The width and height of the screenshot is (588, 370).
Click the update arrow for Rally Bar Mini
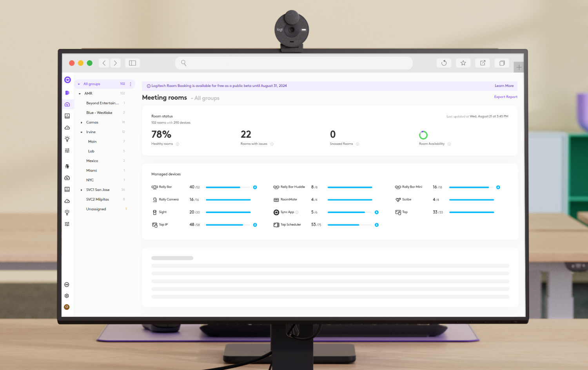(498, 187)
